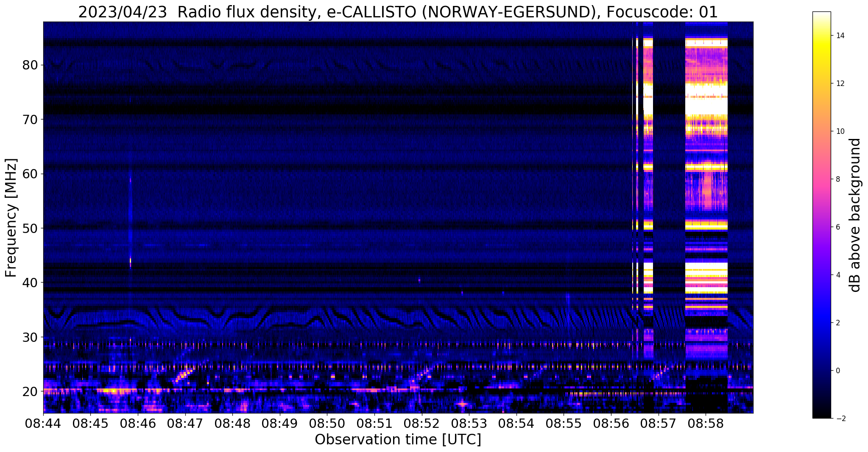Click the plot title text '2023/04/23 Radio flux density'
Screen dimensions: 868x452
click(198, 12)
